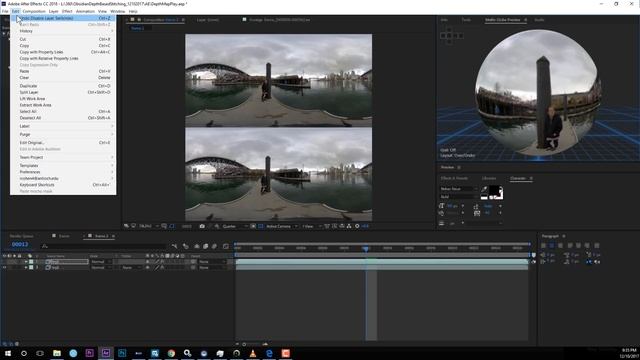Open Premiere Pro from the taskbar
This screenshot has height=360, width=640.
[89, 353]
